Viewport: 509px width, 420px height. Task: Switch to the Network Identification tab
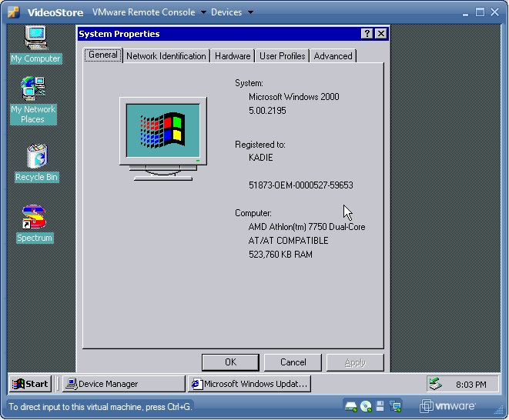tap(166, 56)
